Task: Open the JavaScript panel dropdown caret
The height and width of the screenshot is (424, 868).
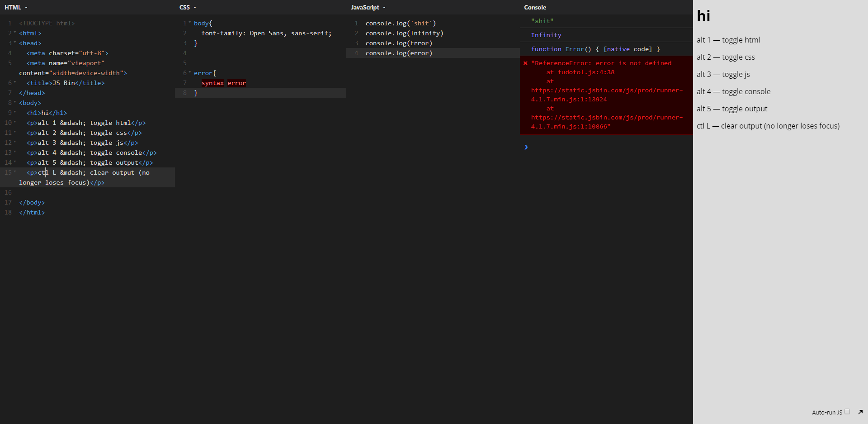Action: [x=383, y=7]
